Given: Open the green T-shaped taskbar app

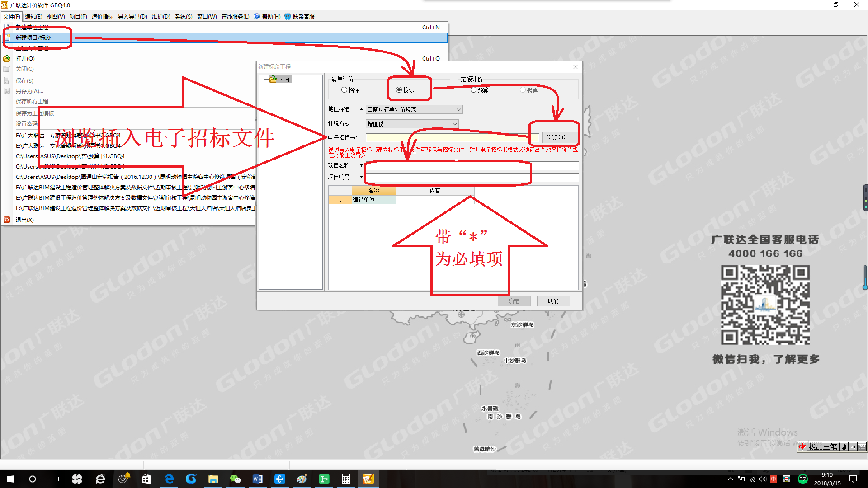Looking at the screenshot, I should (x=324, y=479).
